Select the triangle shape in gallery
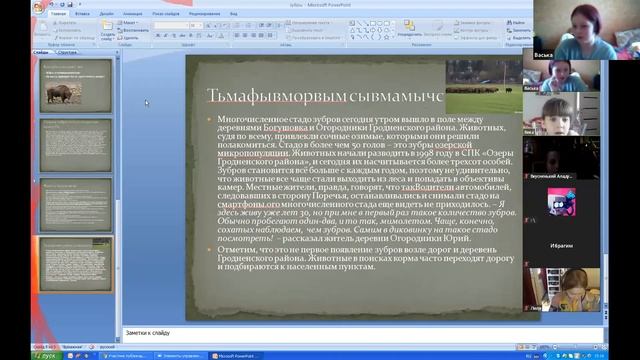This screenshot has width=640, height=360. (x=352, y=30)
